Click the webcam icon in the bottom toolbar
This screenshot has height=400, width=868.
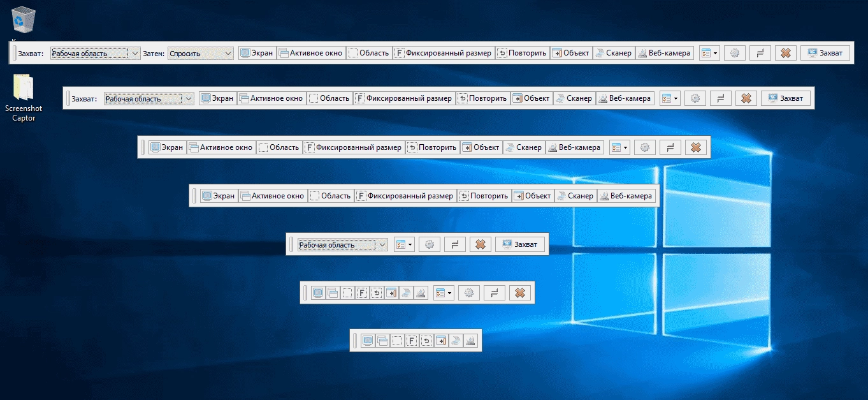[470, 341]
